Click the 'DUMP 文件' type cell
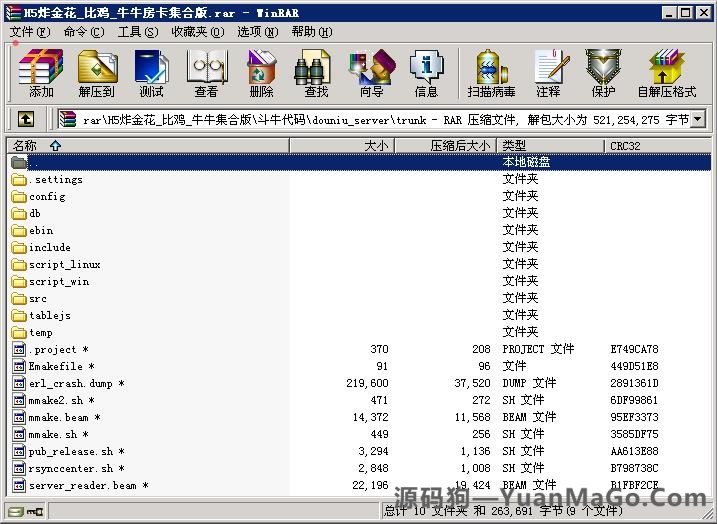This screenshot has height=524, width=717. click(529, 383)
